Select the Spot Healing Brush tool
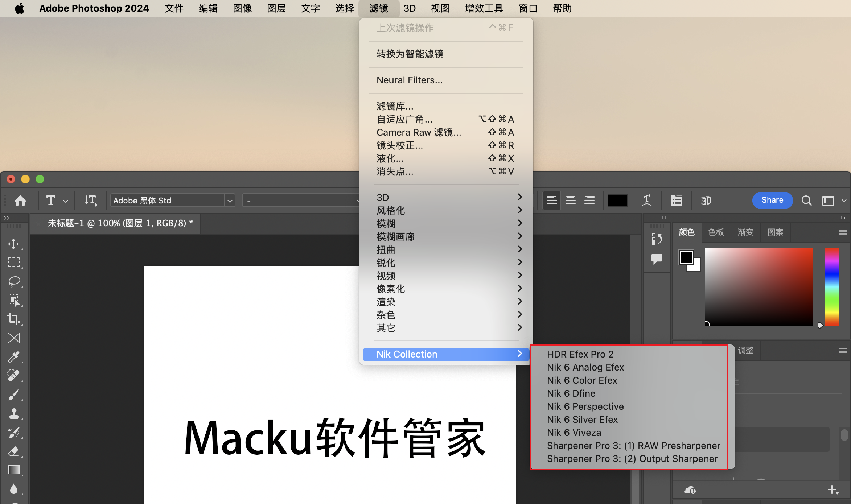Viewport: 851px width, 504px height. (x=14, y=376)
